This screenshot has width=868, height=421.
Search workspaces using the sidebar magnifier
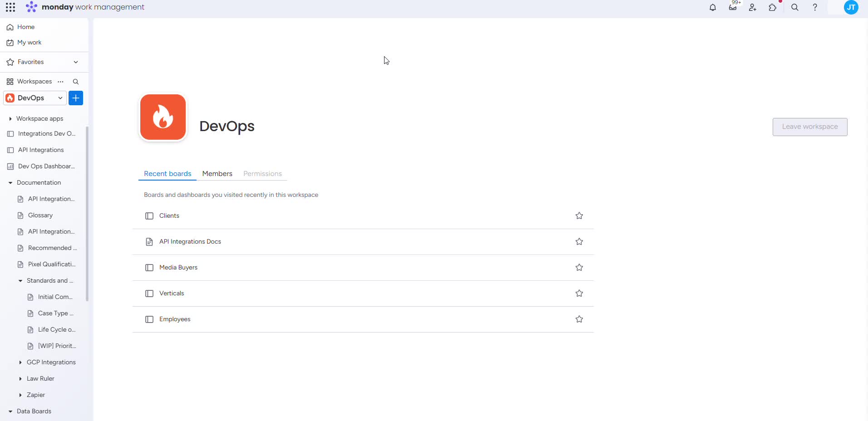[x=76, y=82]
